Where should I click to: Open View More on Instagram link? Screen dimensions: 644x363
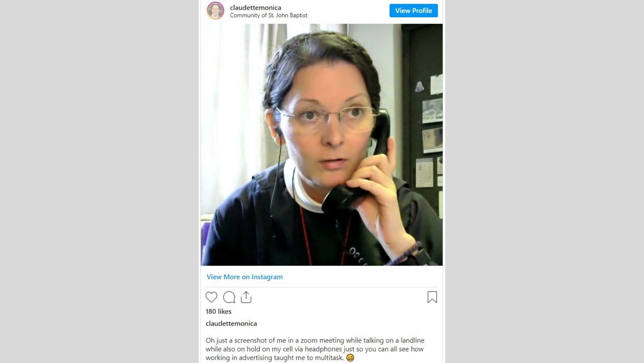(x=245, y=277)
